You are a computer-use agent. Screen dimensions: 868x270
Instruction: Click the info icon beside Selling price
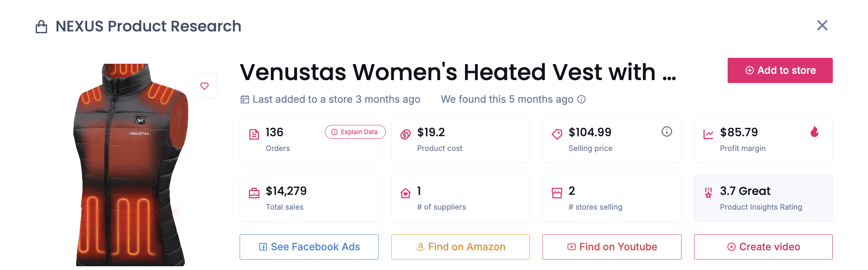[x=666, y=132]
